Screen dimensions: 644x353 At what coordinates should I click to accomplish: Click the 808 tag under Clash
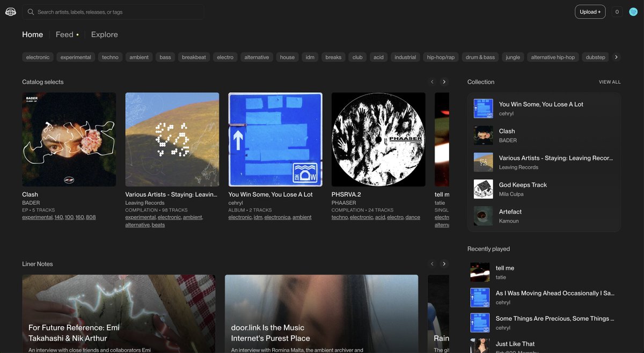point(91,217)
